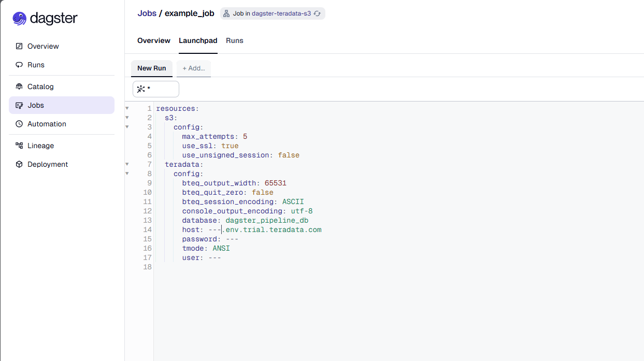Viewport: 644px width, 361px height.
Task: Click the password placeholder value
Action: click(232, 239)
